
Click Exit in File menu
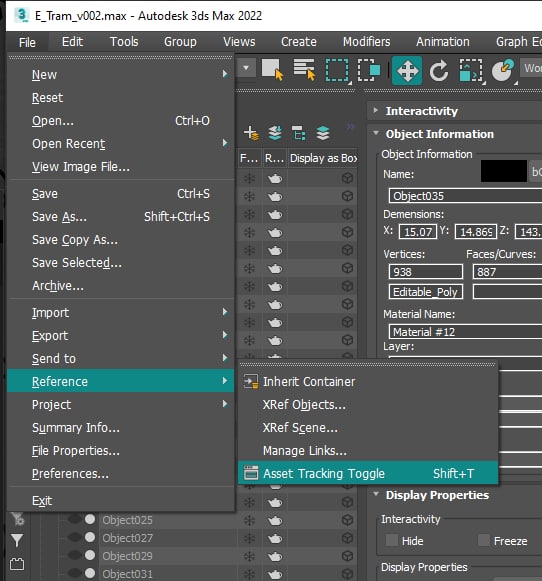click(120, 500)
